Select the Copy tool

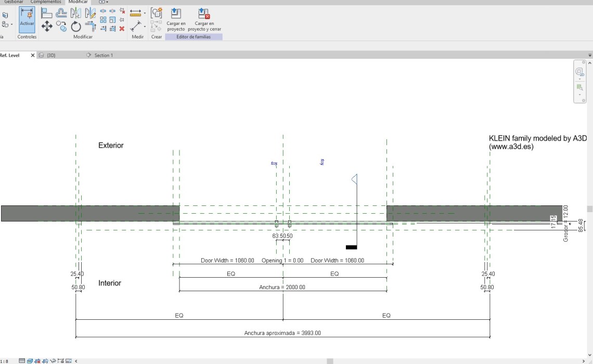tap(61, 26)
